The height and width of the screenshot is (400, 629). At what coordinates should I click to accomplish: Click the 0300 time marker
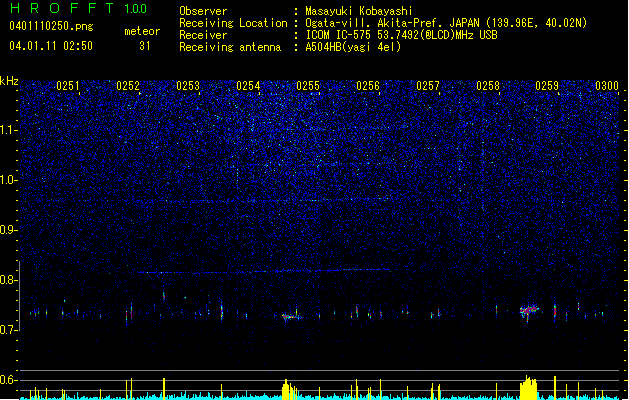[607, 86]
